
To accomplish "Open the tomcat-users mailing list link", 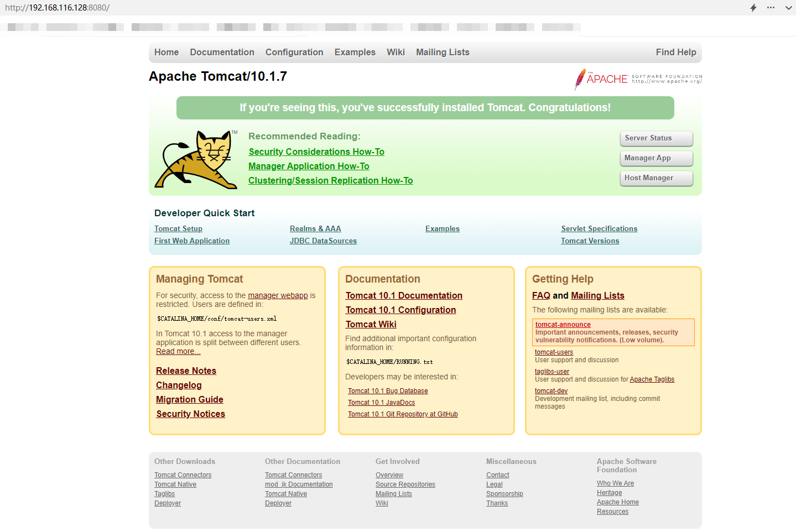I will (554, 352).
